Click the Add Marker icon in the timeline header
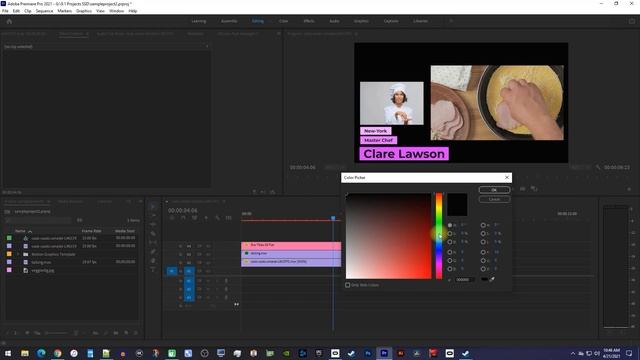The image size is (640, 360). [206, 218]
